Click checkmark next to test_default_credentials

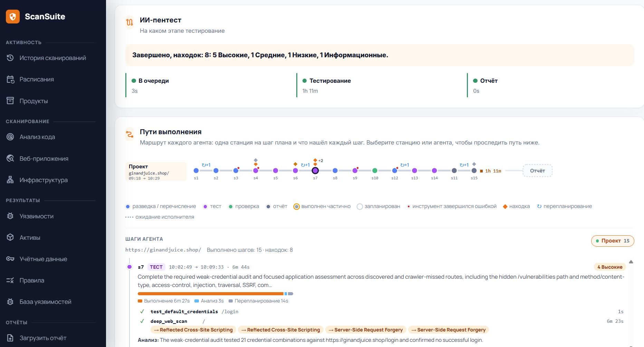pyautogui.click(x=142, y=311)
